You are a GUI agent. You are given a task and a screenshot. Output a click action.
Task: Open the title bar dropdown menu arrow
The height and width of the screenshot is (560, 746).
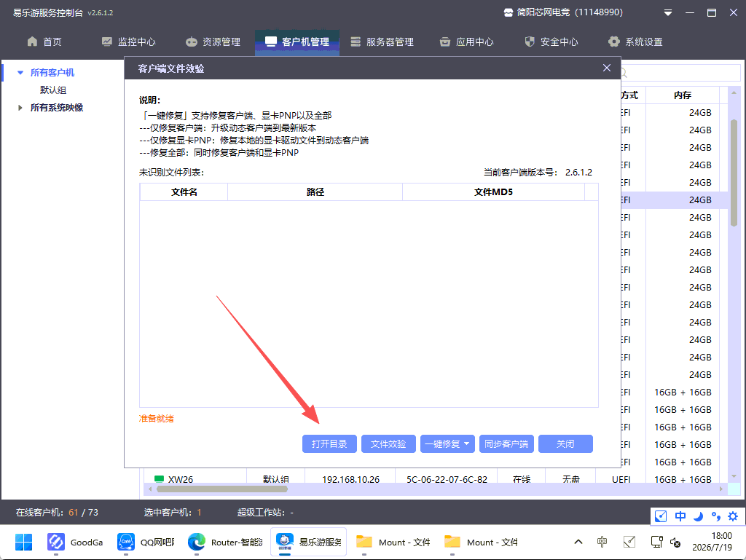click(x=668, y=13)
